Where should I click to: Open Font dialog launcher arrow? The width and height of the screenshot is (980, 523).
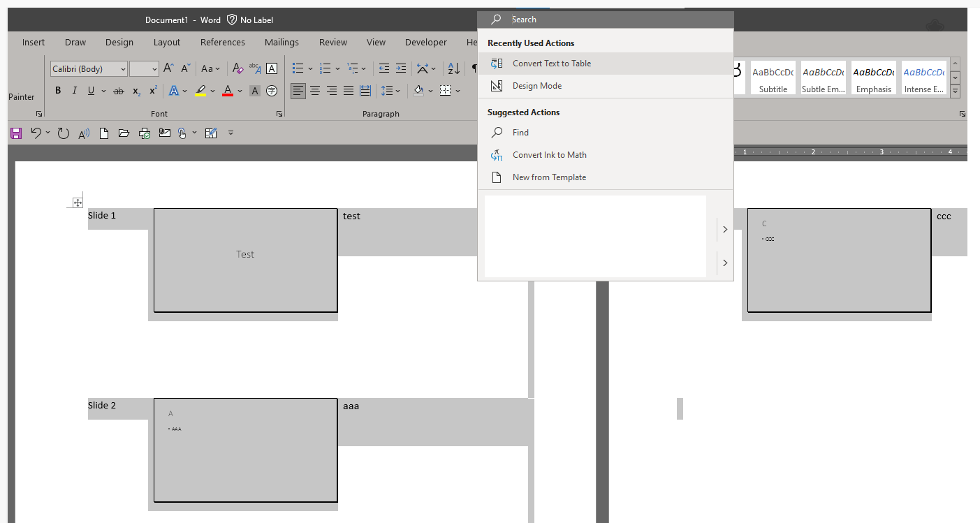coord(279,114)
